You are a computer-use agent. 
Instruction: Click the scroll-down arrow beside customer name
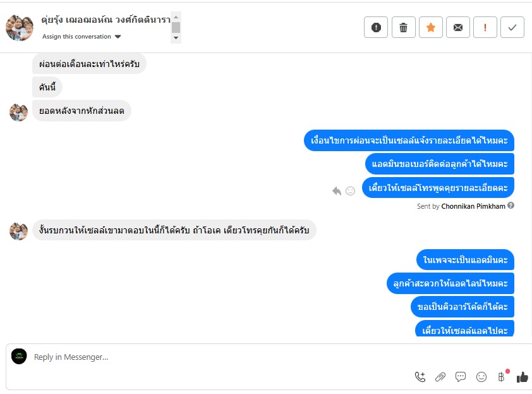[176, 39]
